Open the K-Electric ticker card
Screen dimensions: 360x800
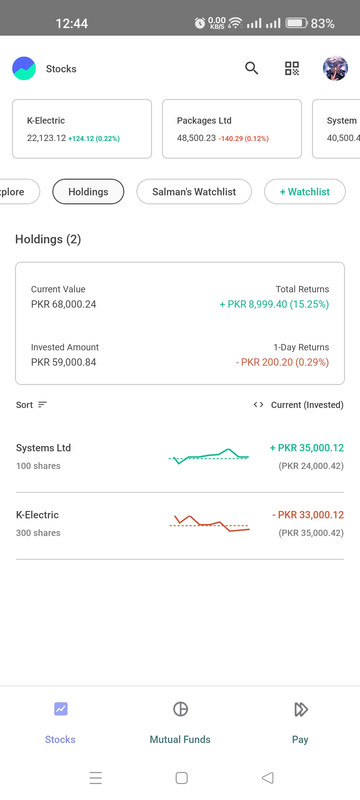(82, 129)
